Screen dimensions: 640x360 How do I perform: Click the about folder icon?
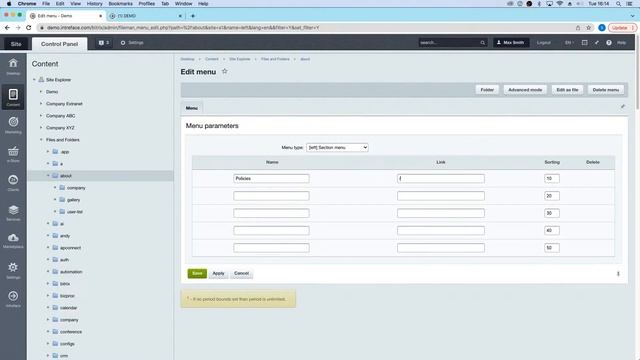(55, 176)
